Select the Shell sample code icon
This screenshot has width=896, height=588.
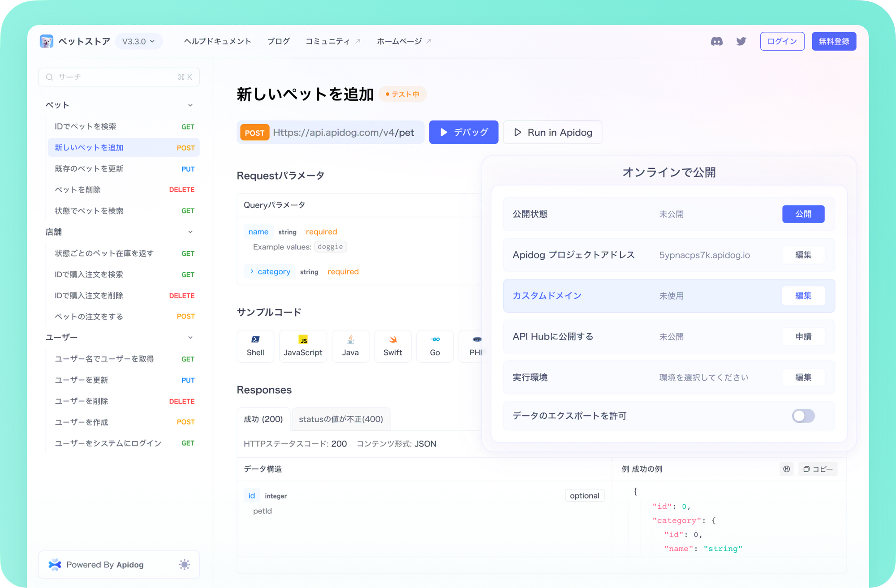[255, 339]
